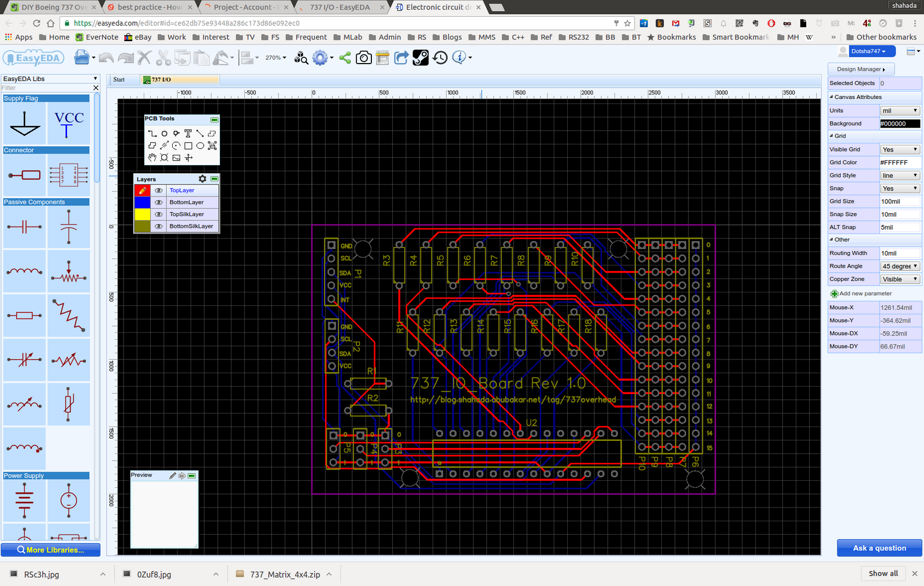Pick the Dimension measurement tool

pyautogui.click(x=164, y=146)
